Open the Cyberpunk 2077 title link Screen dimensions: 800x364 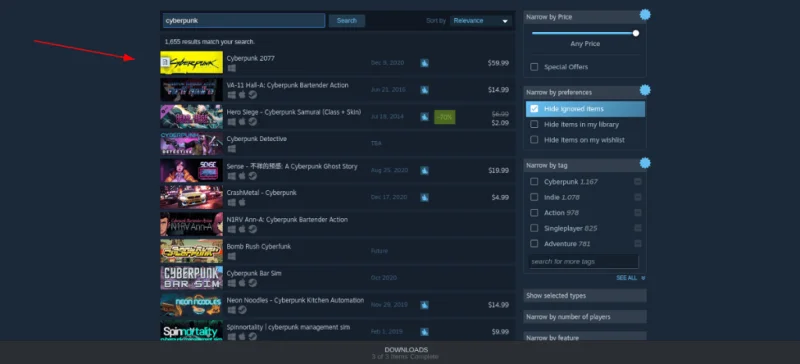click(251, 58)
